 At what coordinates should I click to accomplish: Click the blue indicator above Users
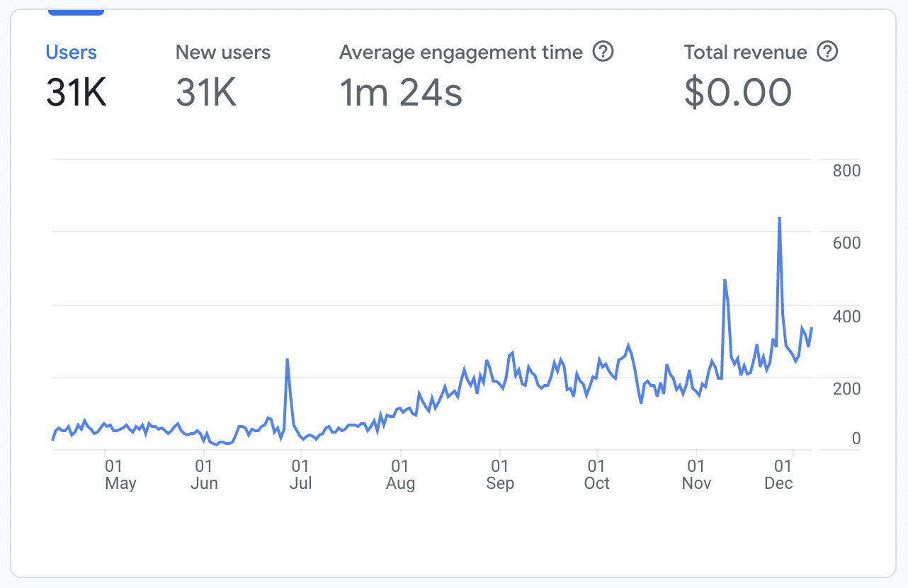[x=76, y=11]
